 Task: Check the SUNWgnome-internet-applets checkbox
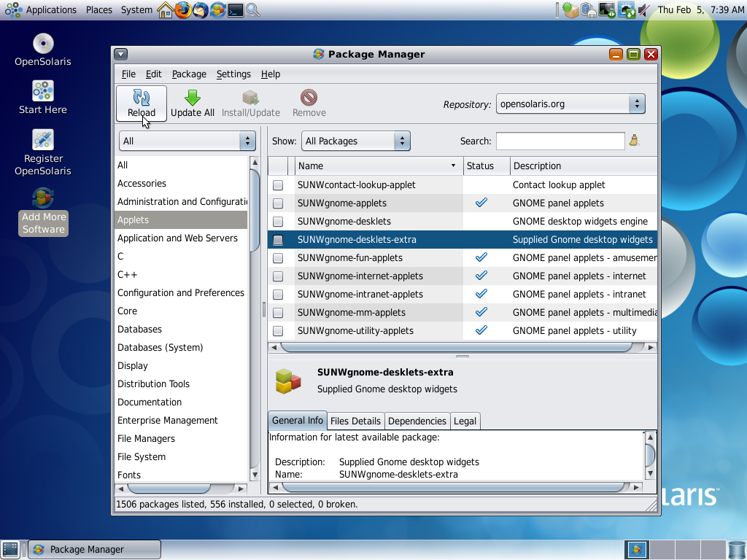point(278,276)
